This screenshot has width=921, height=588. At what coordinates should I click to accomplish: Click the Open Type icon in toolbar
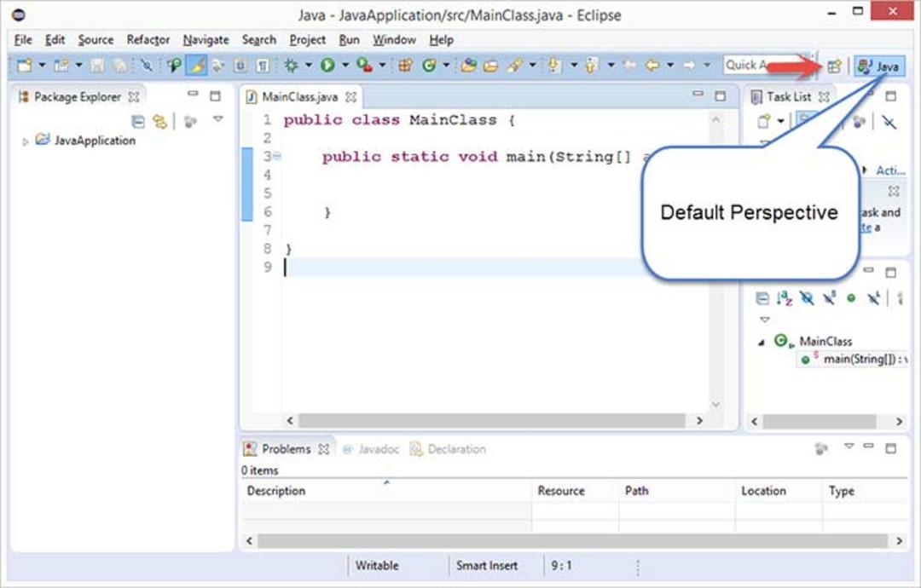coord(468,65)
